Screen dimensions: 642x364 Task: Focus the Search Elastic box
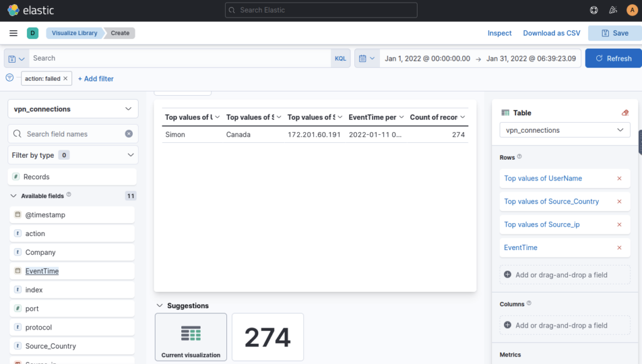(x=321, y=10)
